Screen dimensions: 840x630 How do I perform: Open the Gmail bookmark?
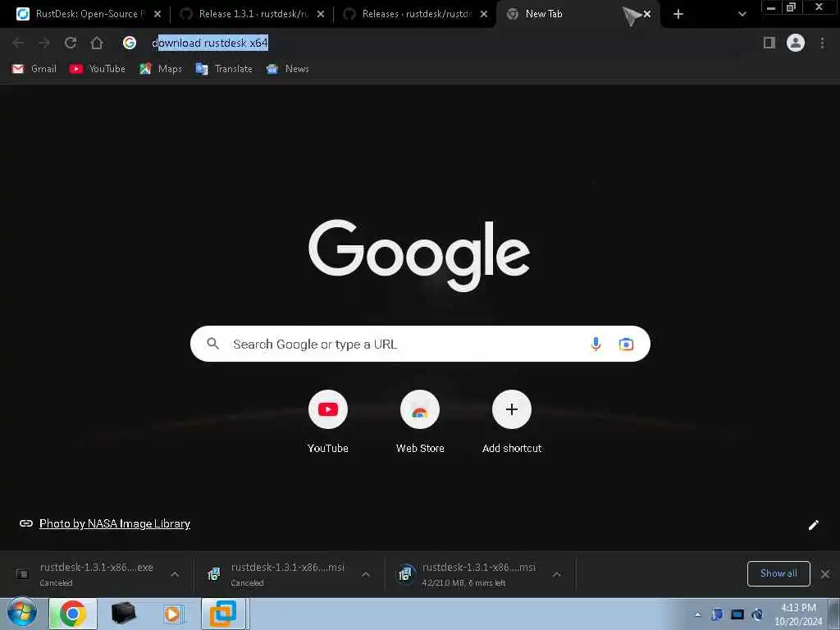tap(34, 69)
